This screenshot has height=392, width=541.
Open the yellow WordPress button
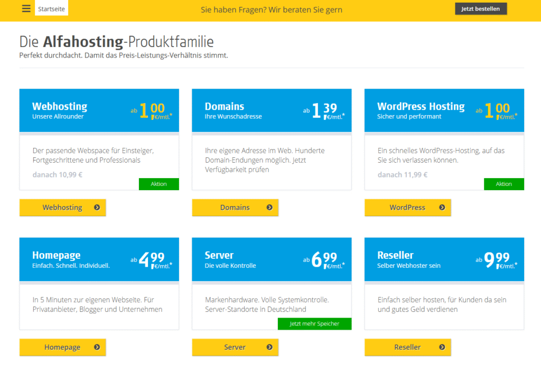pos(407,208)
